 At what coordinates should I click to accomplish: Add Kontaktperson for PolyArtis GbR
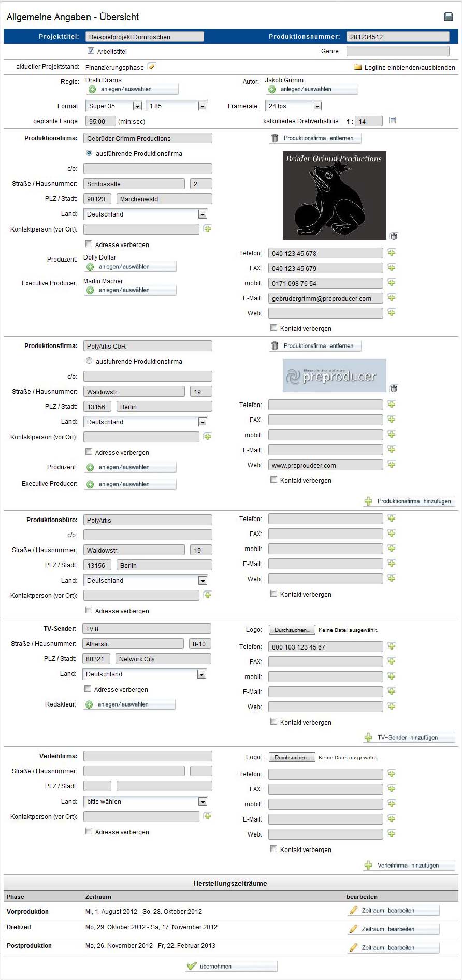pos(208,437)
